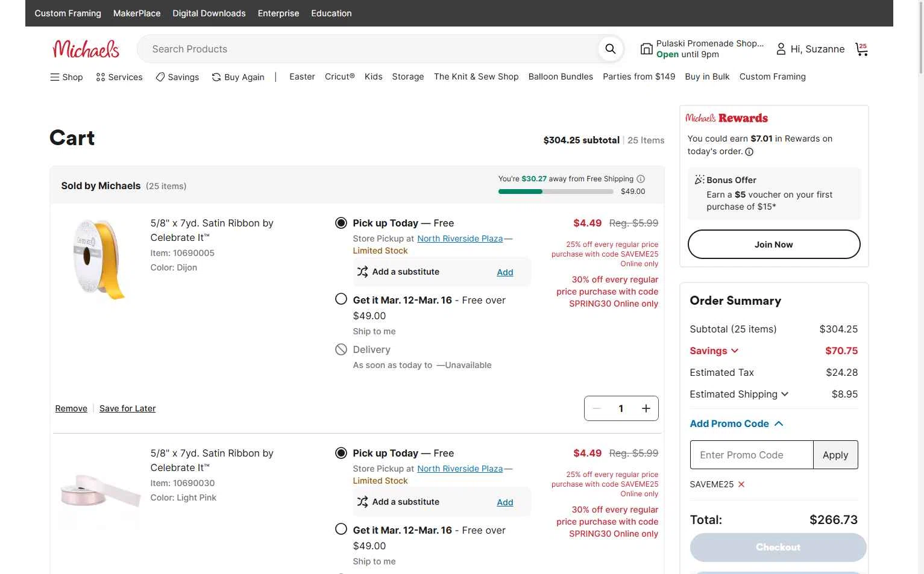
Task: Open Digital Downloads
Action: tap(209, 13)
